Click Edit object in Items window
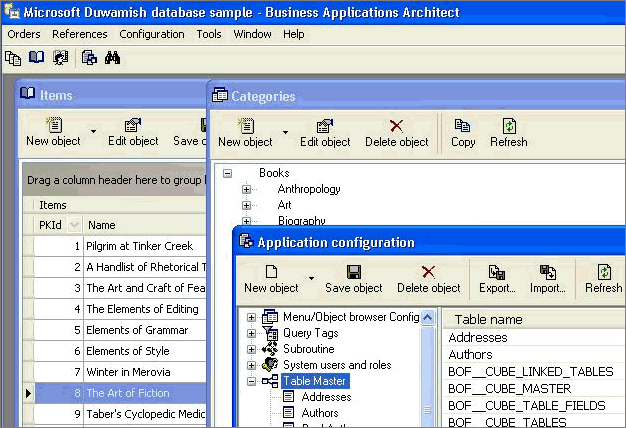The width and height of the screenshot is (626, 428). point(133,132)
